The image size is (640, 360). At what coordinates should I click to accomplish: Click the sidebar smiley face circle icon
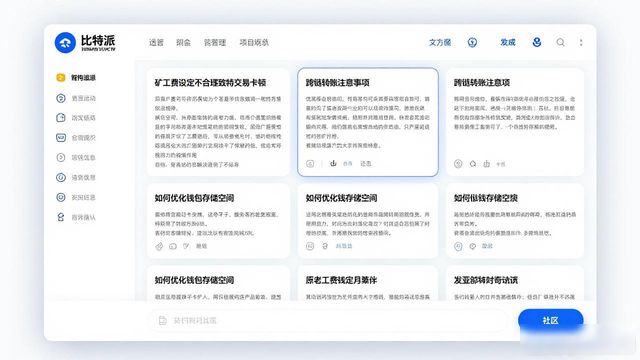(61, 197)
